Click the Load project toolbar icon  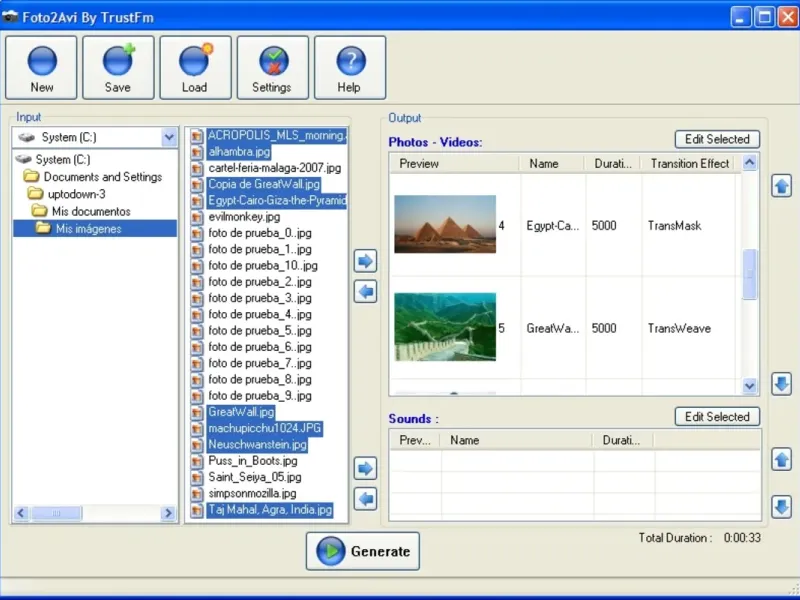tap(195, 68)
